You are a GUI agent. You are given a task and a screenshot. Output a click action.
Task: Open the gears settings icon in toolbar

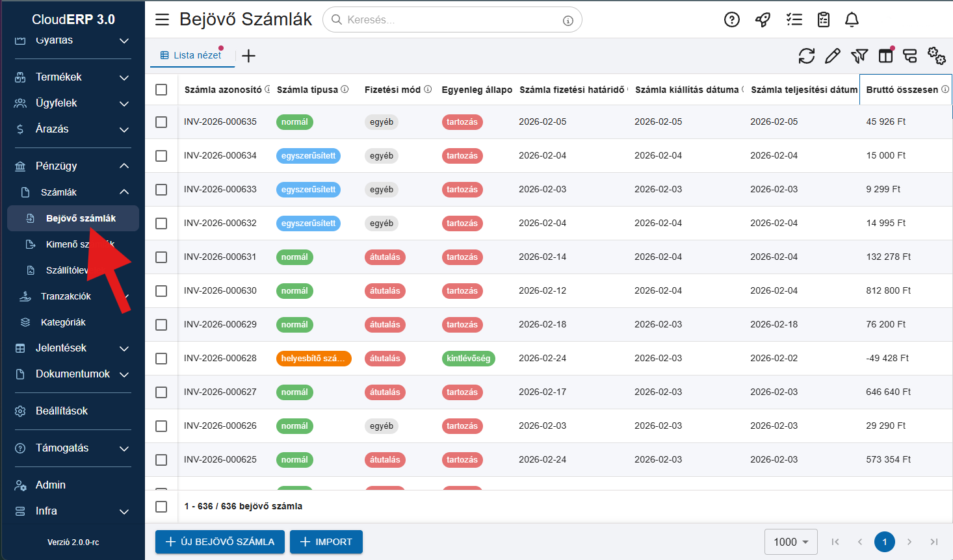coord(936,56)
